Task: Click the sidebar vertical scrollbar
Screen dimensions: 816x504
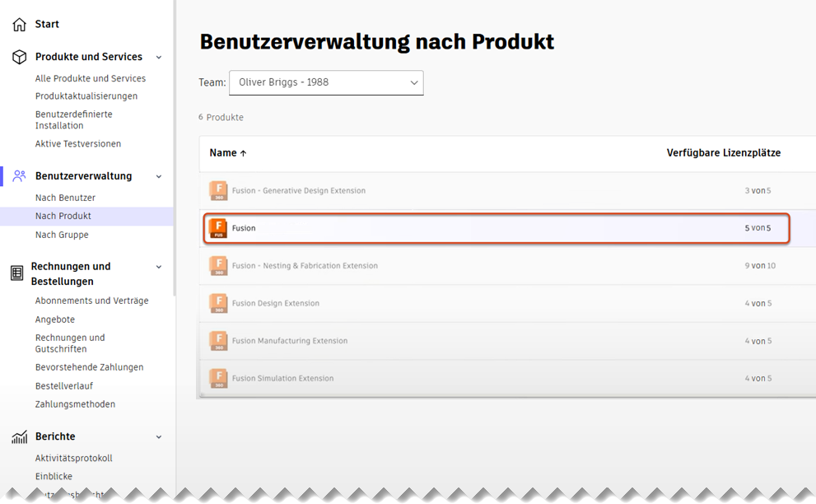Action: 175,148
